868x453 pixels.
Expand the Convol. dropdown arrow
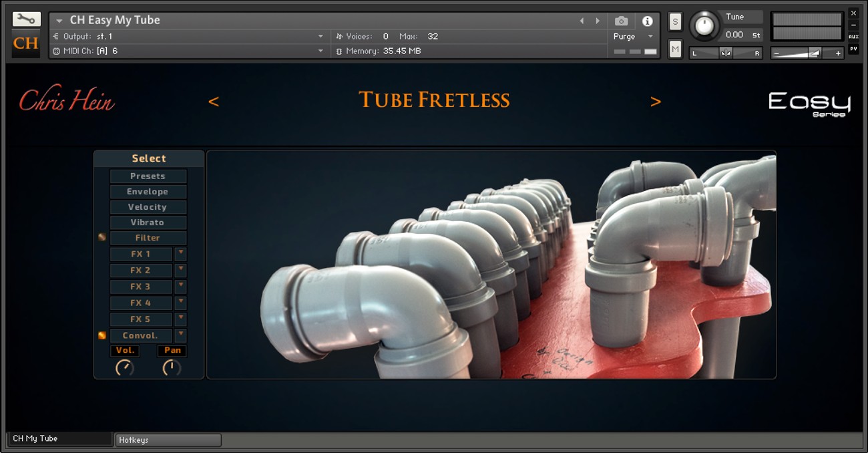pos(181,335)
